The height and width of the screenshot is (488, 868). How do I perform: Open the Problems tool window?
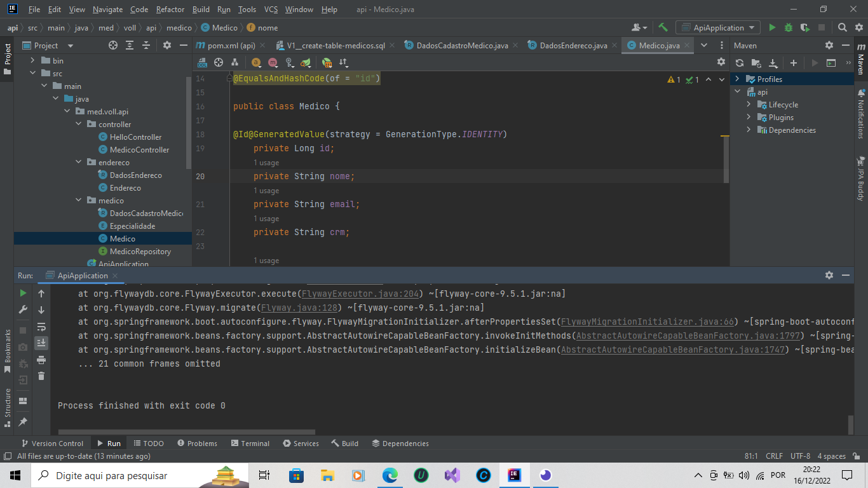point(197,443)
